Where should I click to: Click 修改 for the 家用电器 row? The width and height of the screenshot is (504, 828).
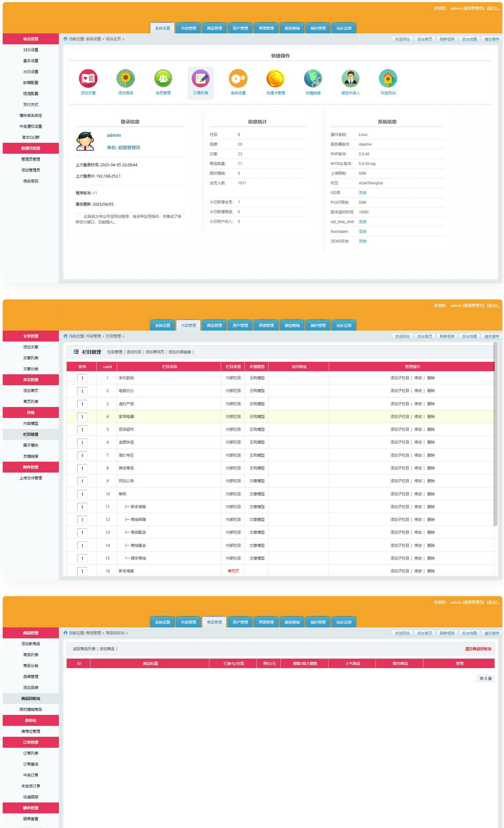point(418,417)
